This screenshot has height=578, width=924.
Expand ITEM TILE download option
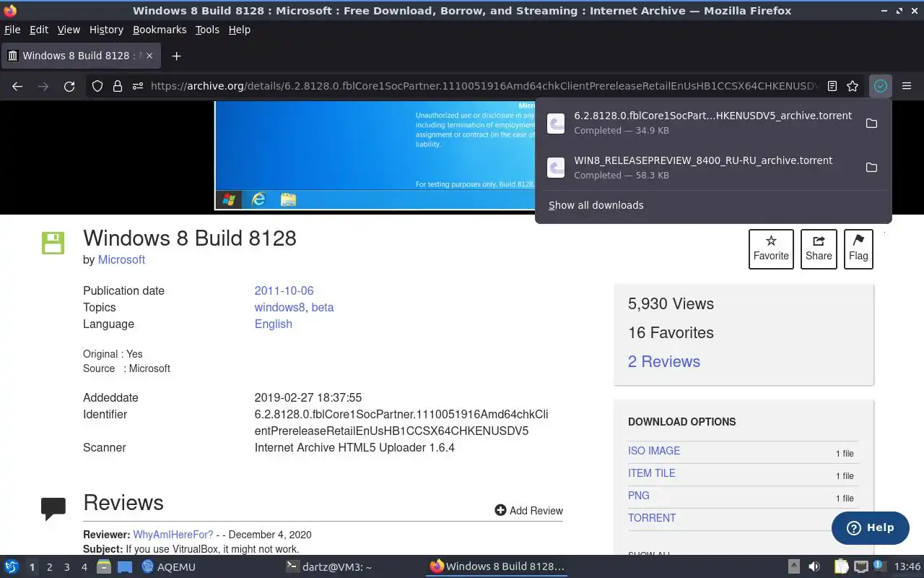(652, 473)
